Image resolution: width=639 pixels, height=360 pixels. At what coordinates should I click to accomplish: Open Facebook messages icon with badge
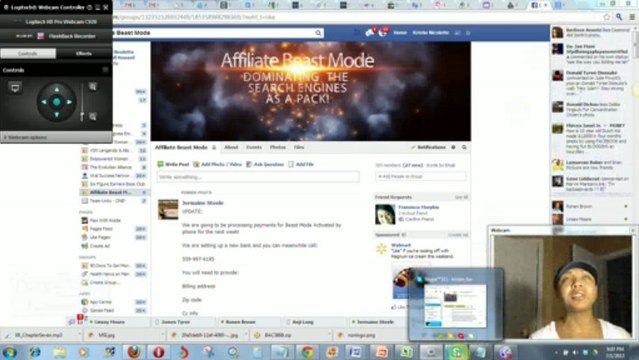[370, 33]
